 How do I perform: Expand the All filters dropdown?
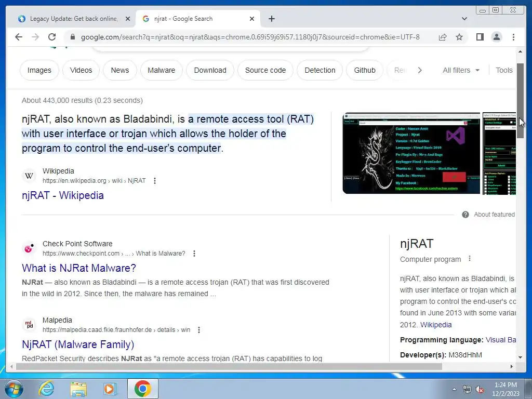[x=461, y=70]
